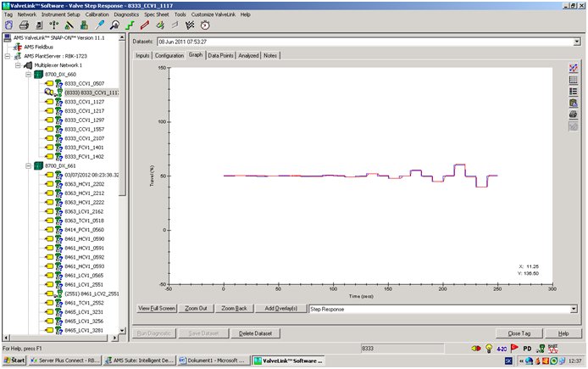Switch to the Data Points tab
The image size is (588, 369).
220,55
